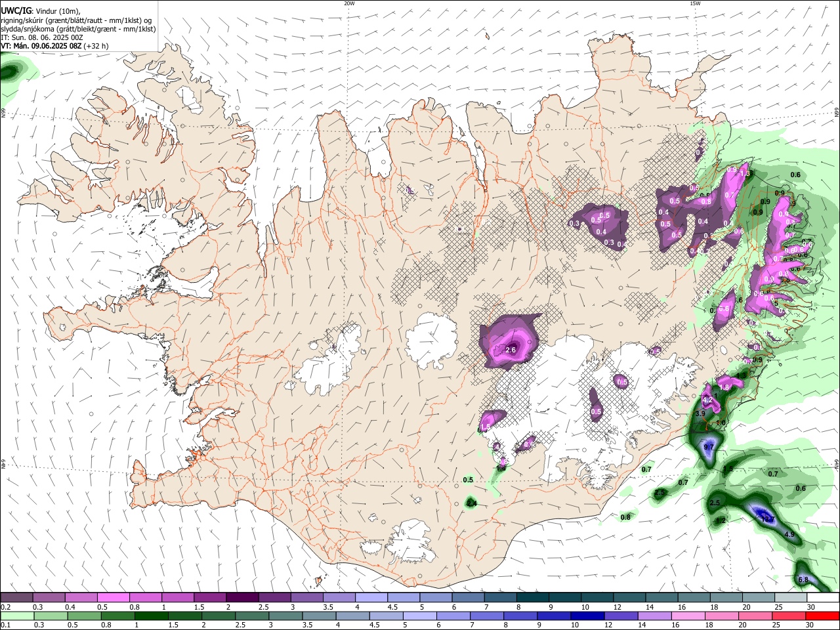The image size is (840, 630).
Task: Pick the deep blue 10 rain legend swatch
Action: 587,616
